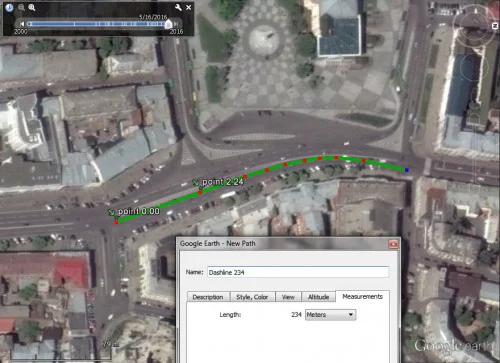Click the historical imagery clock icon
Viewport: 500px width, 363px height.
[x=9, y=7]
